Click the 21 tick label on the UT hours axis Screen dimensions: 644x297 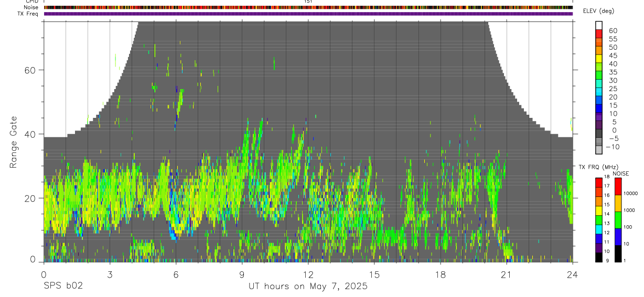(506, 274)
